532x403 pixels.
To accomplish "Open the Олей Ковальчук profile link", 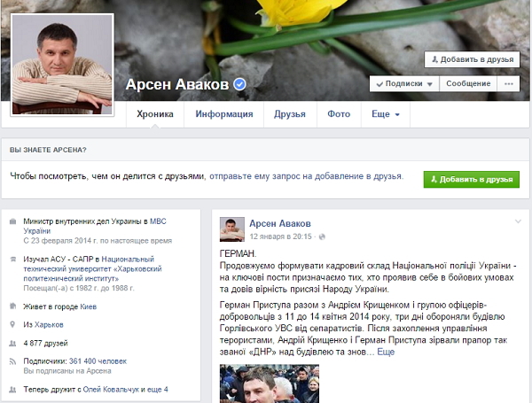I will (x=111, y=390).
